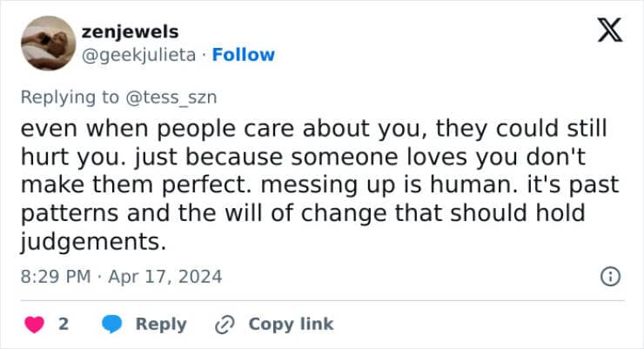This screenshot has height=349, width=644.
Task: Click the tweet's first line starting 'even when people'
Action: 312,129
